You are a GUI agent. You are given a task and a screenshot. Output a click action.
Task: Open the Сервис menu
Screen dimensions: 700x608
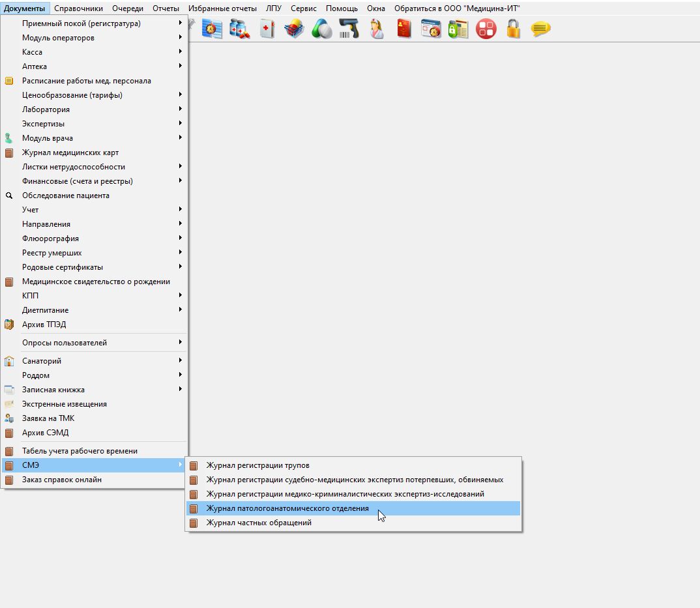(304, 8)
